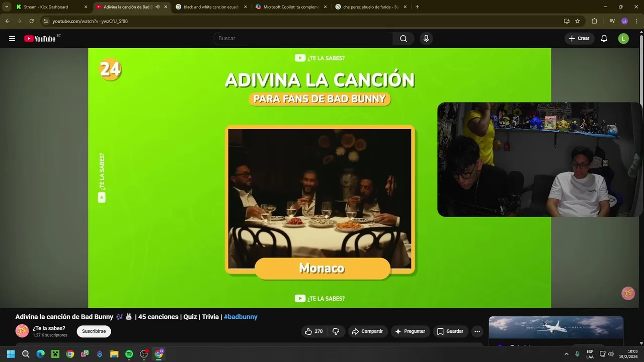Screen dimensions: 644x362
Task: Click the Preguntar button
Action: (x=410, y=331)
